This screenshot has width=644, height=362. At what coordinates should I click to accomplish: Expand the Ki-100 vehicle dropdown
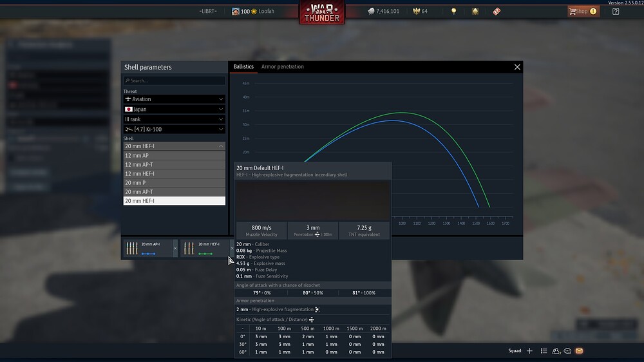click(x=174, y=129)
